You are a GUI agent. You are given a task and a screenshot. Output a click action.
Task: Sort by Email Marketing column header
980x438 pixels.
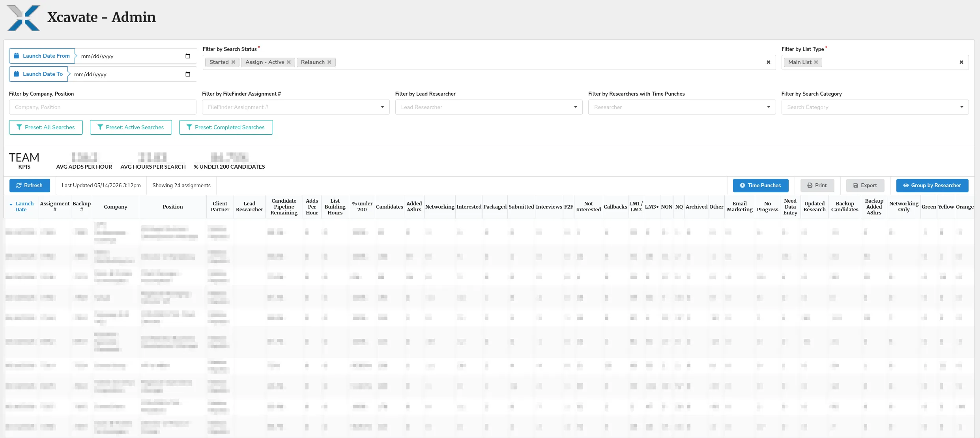[x=740, y=207]
